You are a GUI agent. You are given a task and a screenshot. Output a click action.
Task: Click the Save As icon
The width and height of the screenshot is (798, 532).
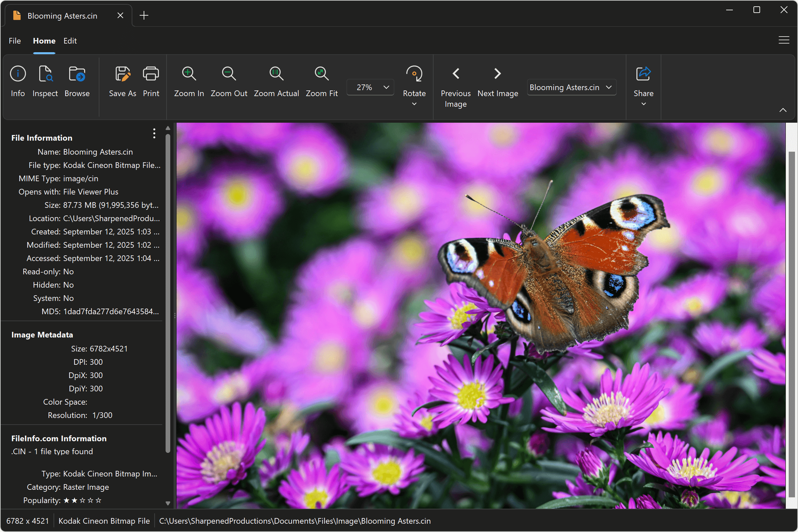click(x=122, y=81)
